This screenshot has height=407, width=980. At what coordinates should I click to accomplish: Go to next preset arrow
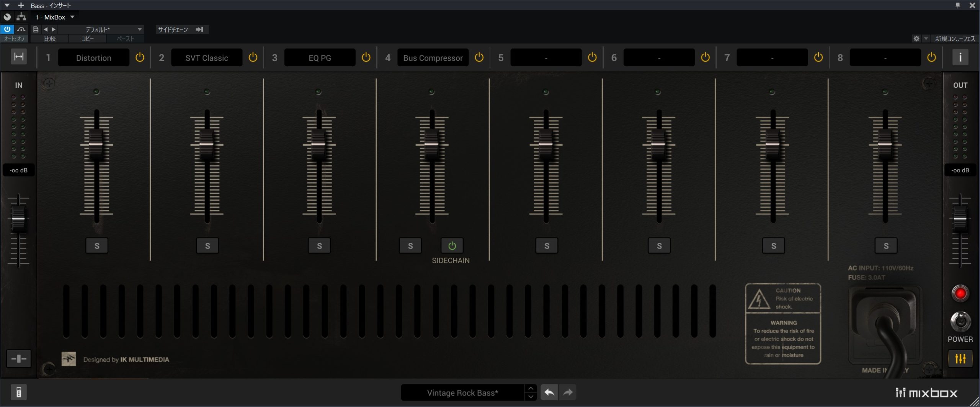click(x=54, y=29)
